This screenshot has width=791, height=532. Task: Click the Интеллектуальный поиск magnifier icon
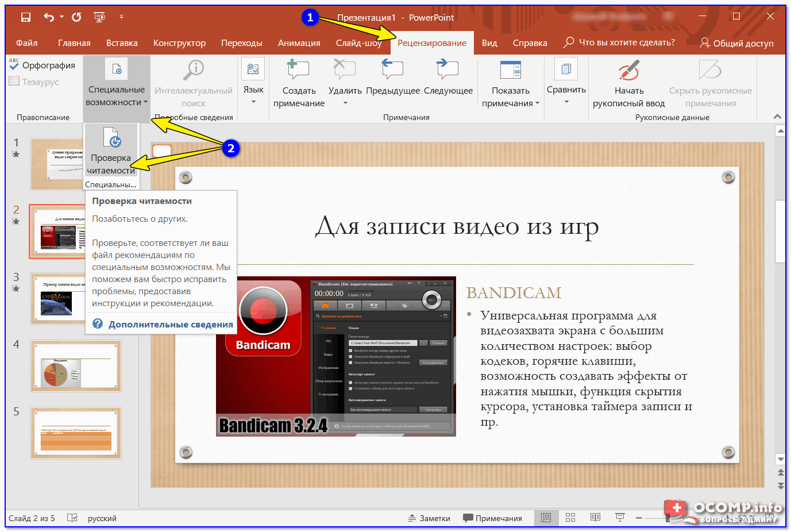coord(194,70)
